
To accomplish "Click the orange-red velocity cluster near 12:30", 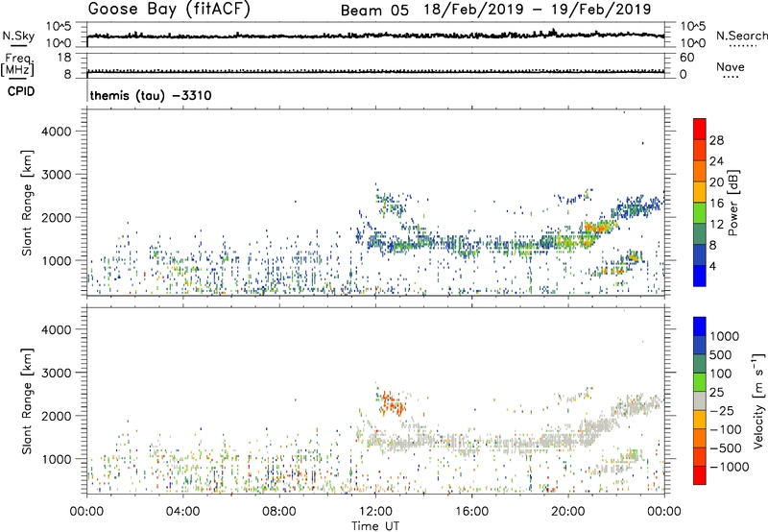I will point(392,403).
